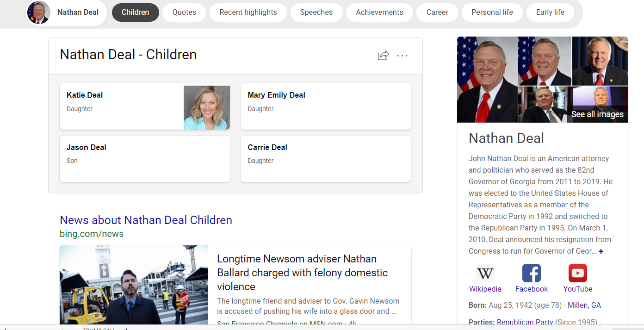Image resolution: width=644 pixels, height=330 pixels.
Task: Open the Nathan Ballard news thumbnail
Action: pyautogui.click(x=134, y=285)
